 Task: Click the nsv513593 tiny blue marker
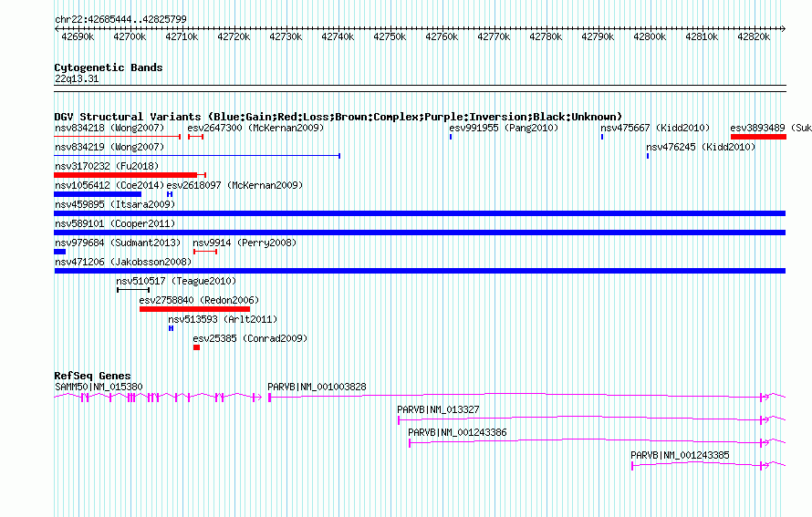coord(171,328)
